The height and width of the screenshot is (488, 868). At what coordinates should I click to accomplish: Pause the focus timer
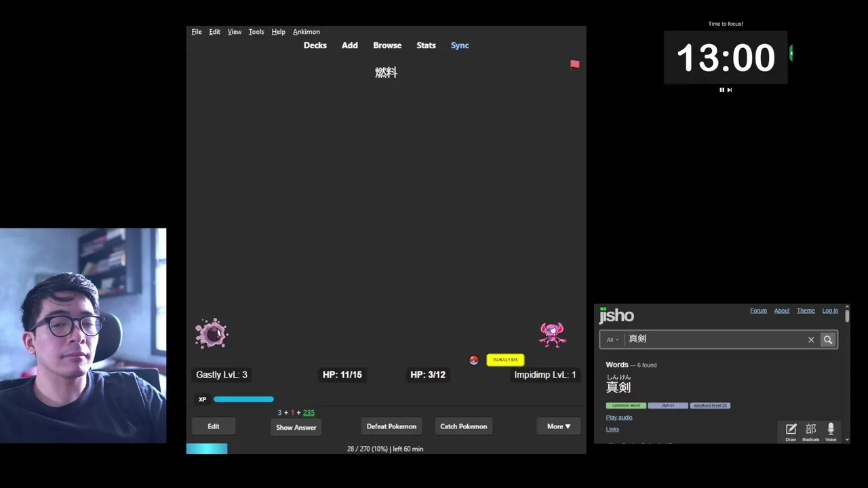[722, 89]
